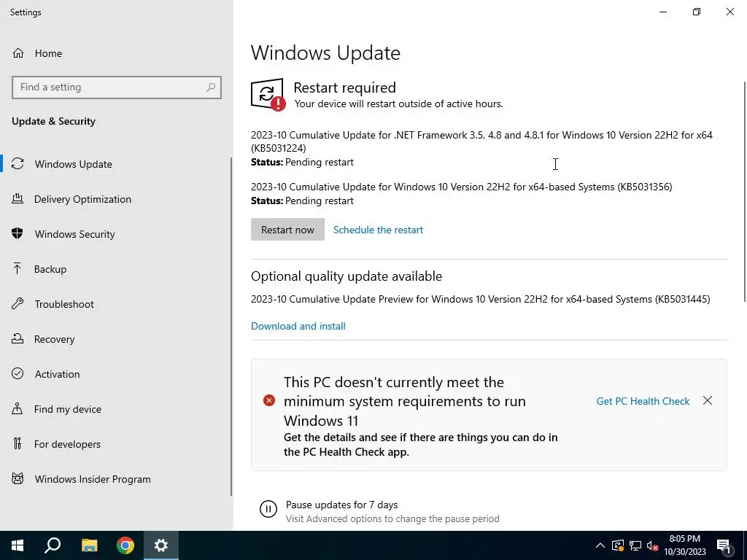Viewport: 747px width, 560px height.
Task: Click the Update & Security heading
Action: point(53,121)
